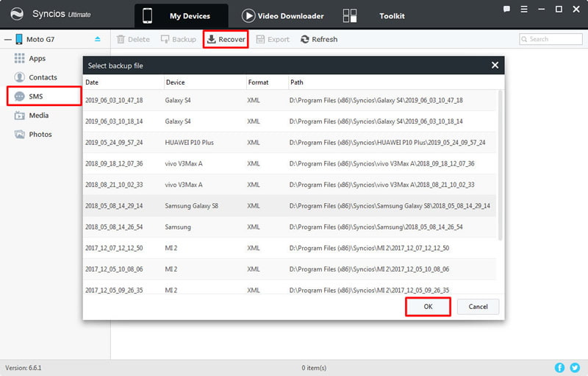Screen dimensions: 588x376
Task: Click the Delete toolbar button
Action: click(x=133, y=39)
